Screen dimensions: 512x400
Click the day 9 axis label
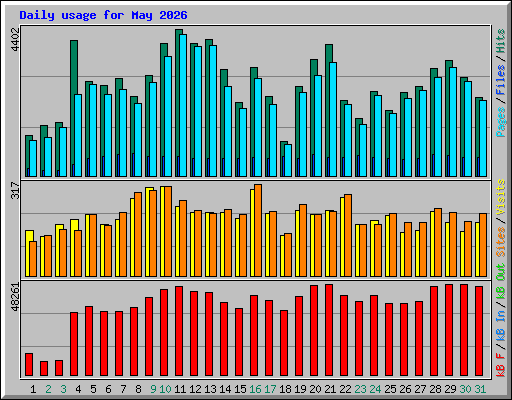pyautogui.click(x=153, y=389)
